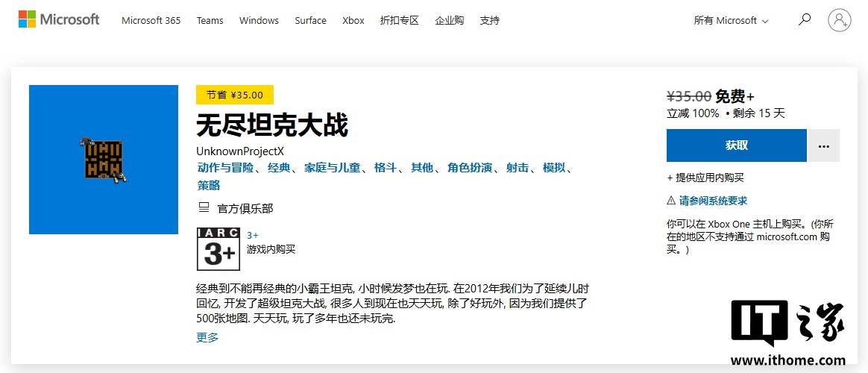The image size is (868, 373).
Task: Open the 动作与冒险 category link
Action: point(224,168)
